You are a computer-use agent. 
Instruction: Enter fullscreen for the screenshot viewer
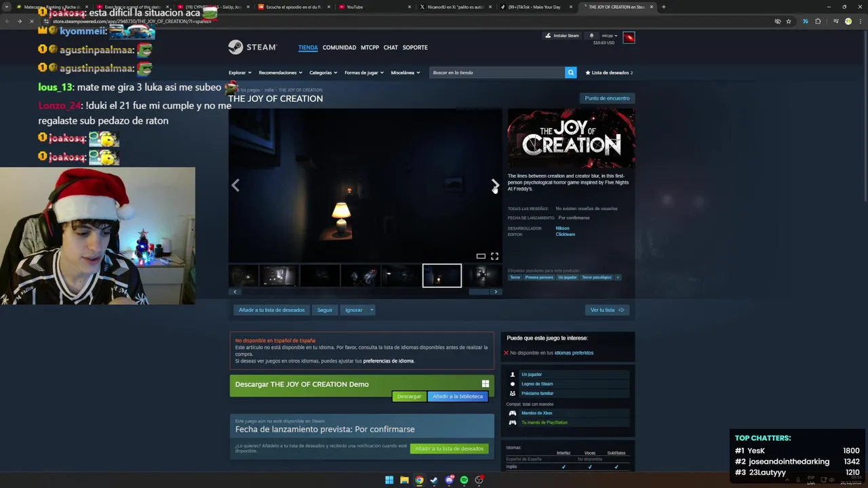click(494, 256)
